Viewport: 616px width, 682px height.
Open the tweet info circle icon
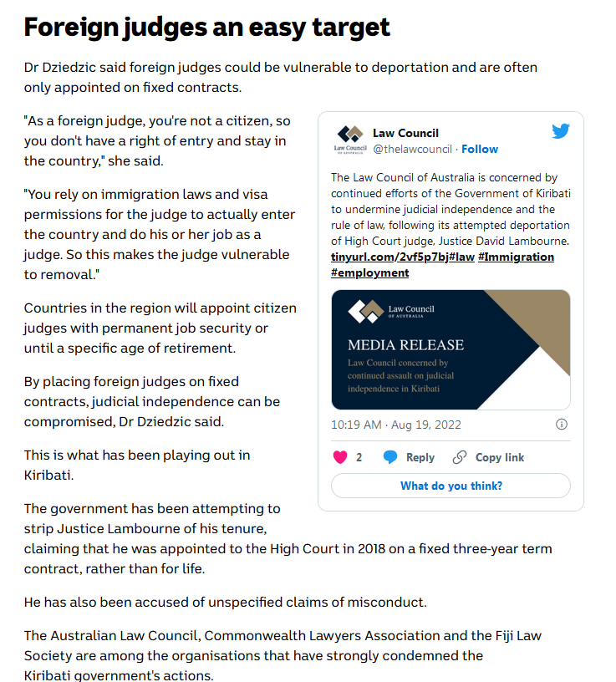click(563, 425)
